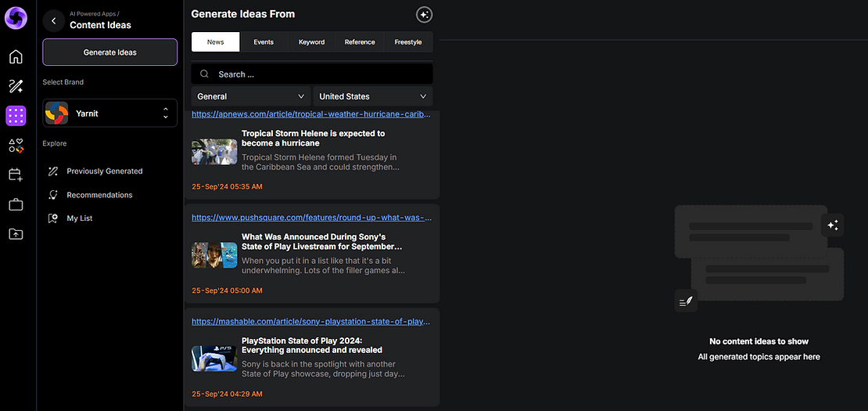
Task: Open Recommendations in Explore
Action: click(x=99, y=195)
